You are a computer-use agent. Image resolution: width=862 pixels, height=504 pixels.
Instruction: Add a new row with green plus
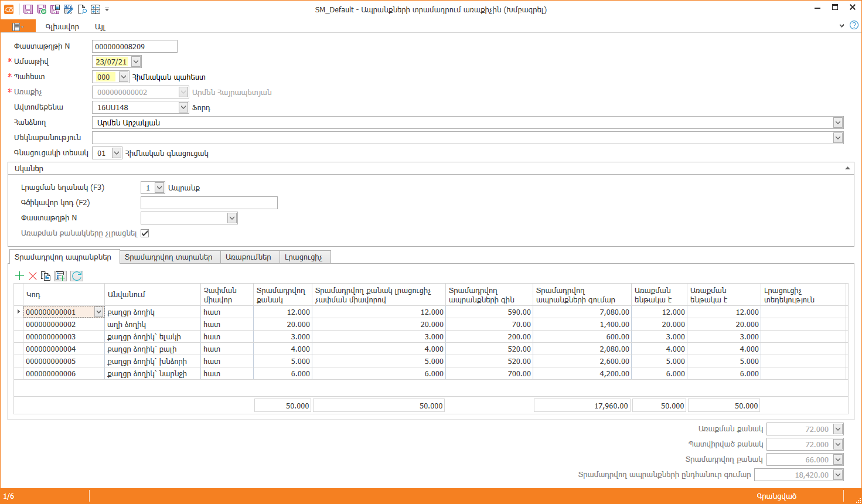click(x=19, y=276)
